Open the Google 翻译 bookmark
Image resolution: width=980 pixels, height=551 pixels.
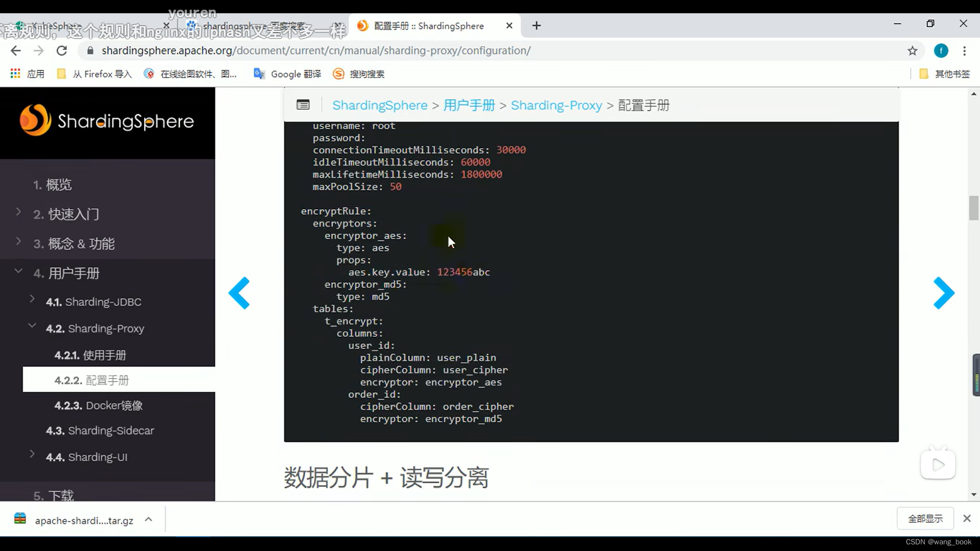click(287, 74)
